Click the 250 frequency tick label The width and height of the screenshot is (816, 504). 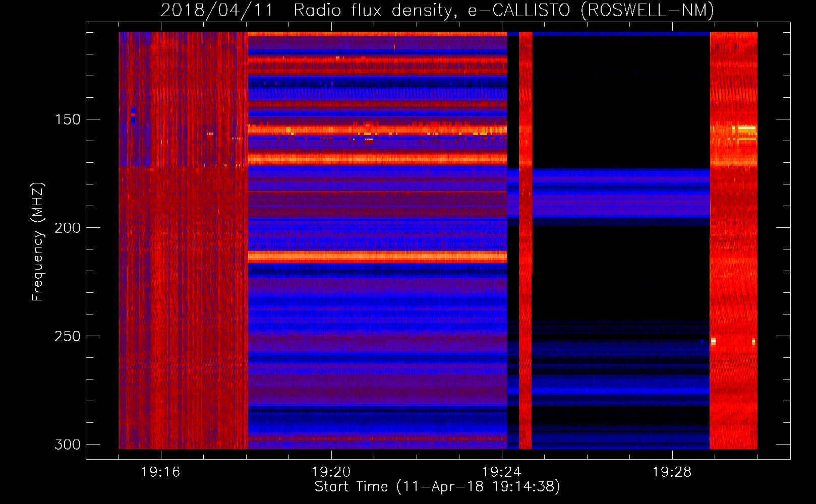tap(68, 336)
